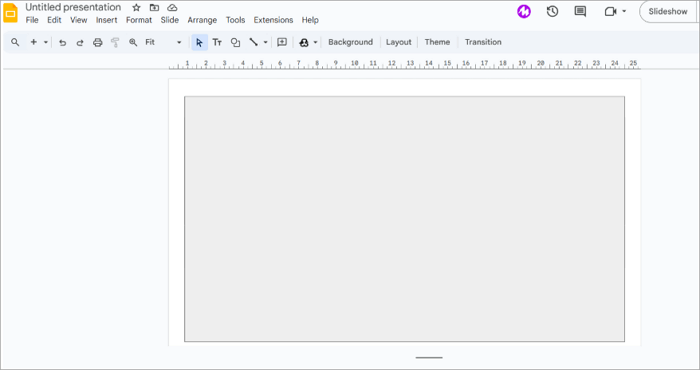Start the Slideshow
Viewport: 700px width, 370px height.
668,12
